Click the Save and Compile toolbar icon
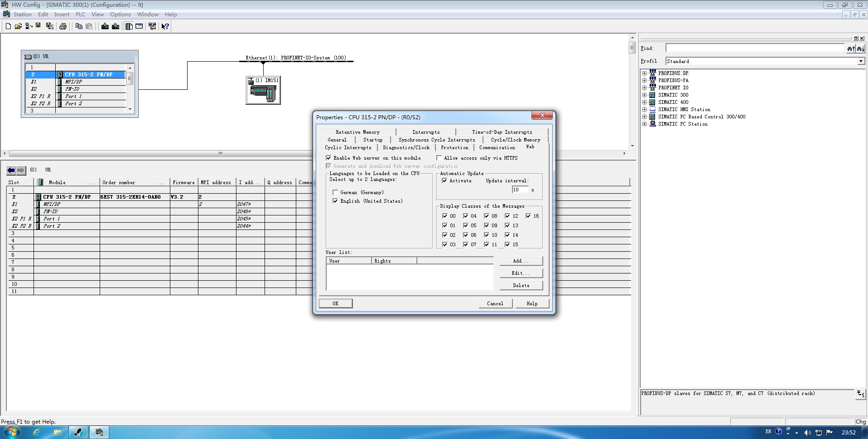This screenshot has width=868, height=439. [50, 26]
